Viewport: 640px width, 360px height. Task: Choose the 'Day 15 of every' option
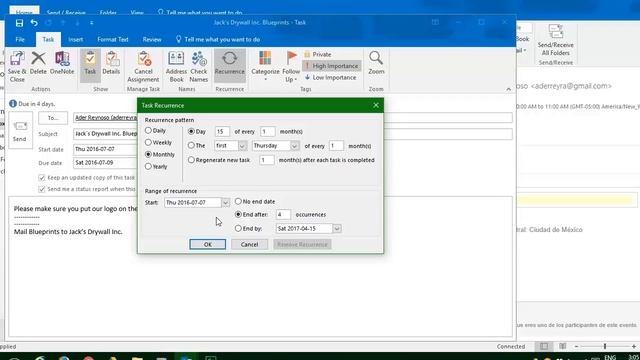click(x=191, y=131)
